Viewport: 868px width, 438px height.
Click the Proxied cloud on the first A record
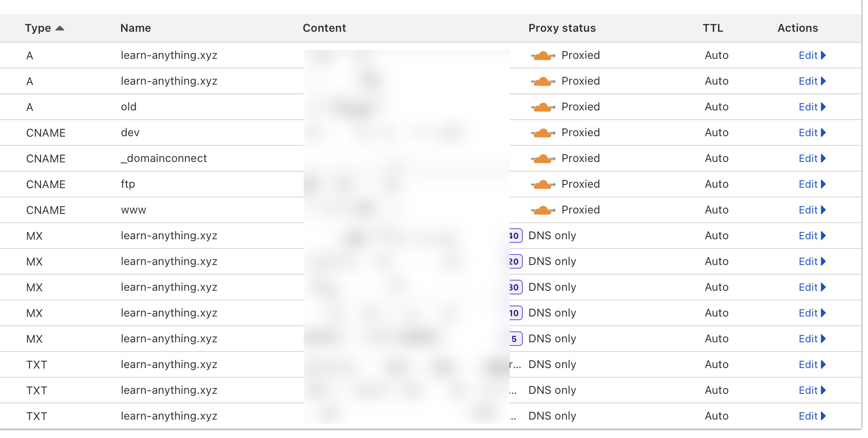[544, 55]
